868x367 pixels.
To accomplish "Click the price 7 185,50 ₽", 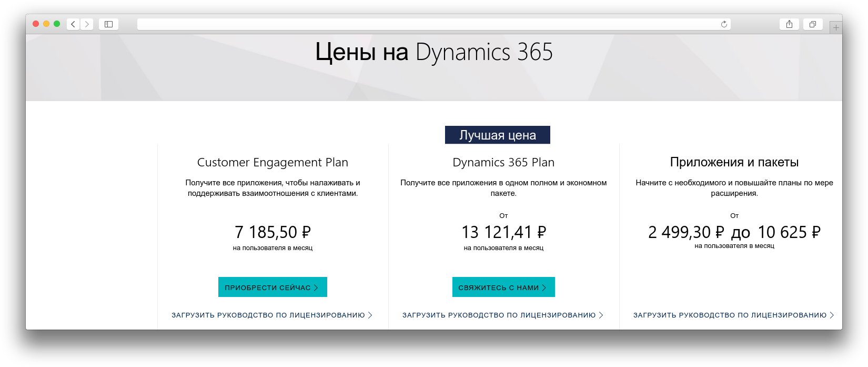I will pos(272,232).
